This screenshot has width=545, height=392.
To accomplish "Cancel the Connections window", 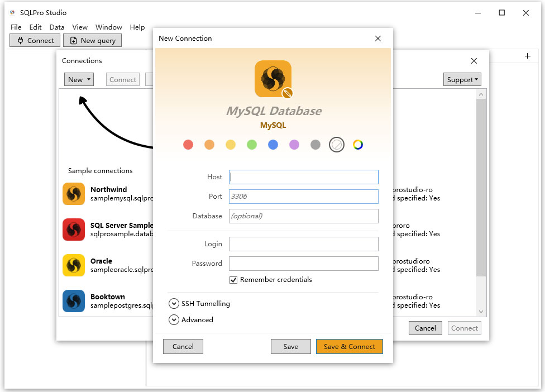I will coord(425,328).
